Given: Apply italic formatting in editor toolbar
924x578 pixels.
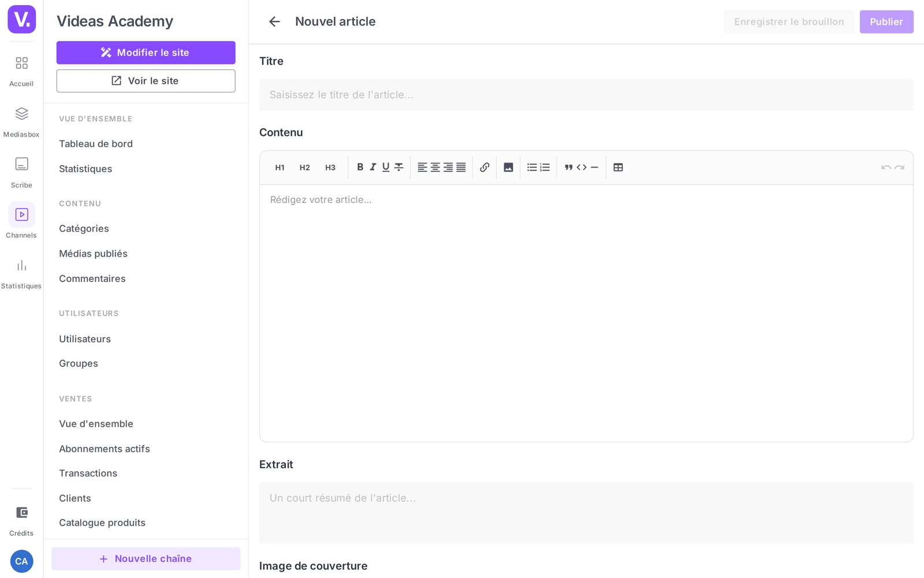Looking at the screenshot, I should [x=373, y=167].
